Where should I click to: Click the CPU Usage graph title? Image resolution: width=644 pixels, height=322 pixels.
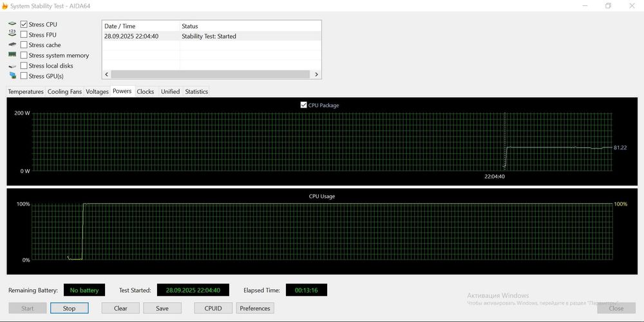[x=322, y=196]
